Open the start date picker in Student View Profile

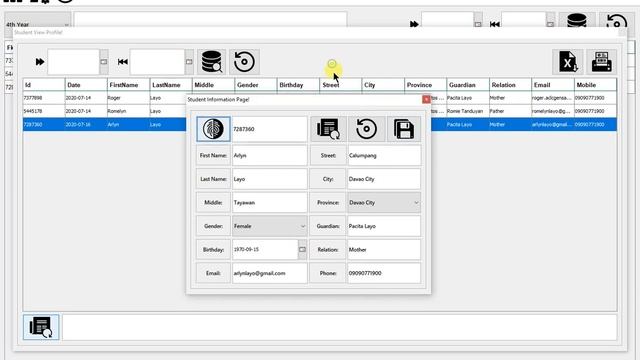[x=104, y=62]
